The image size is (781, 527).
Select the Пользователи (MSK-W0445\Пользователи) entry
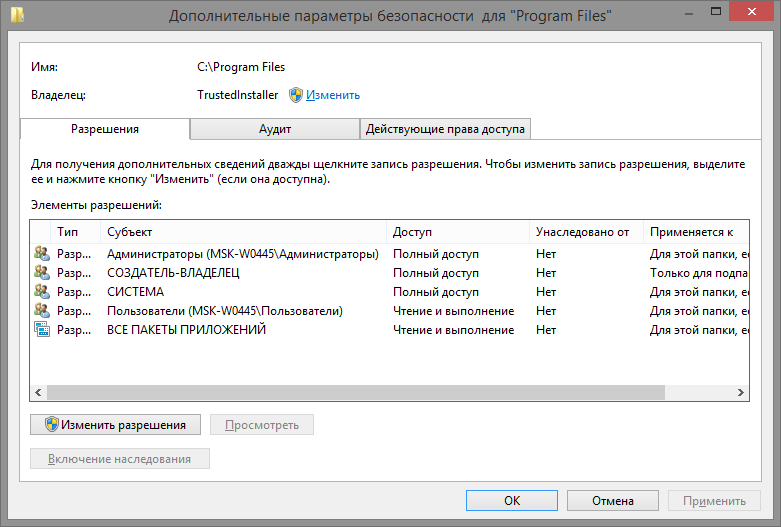pos(390,310)
